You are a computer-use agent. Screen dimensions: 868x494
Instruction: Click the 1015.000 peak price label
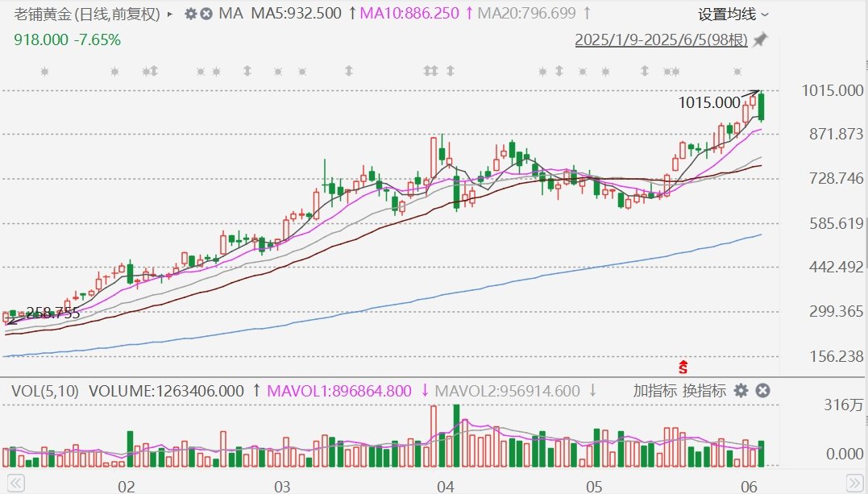click(708, 102)
